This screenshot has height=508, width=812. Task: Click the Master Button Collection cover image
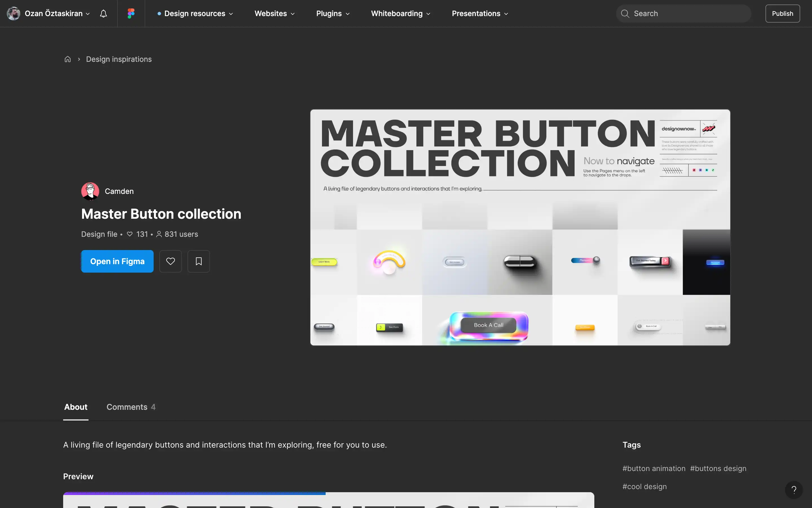coord(520,227)
